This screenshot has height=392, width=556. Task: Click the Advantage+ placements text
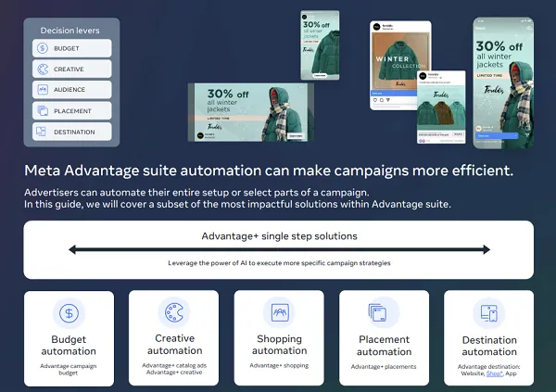pos(384,366)
